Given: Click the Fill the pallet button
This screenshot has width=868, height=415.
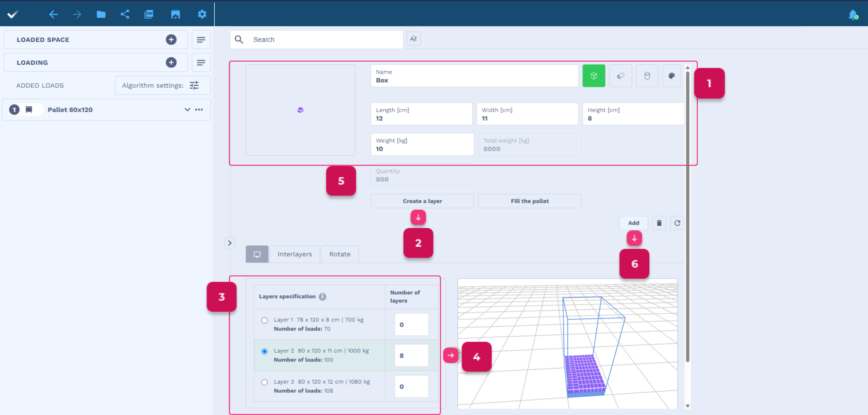Looking at the screenshot, I should (x=530, y=201).
